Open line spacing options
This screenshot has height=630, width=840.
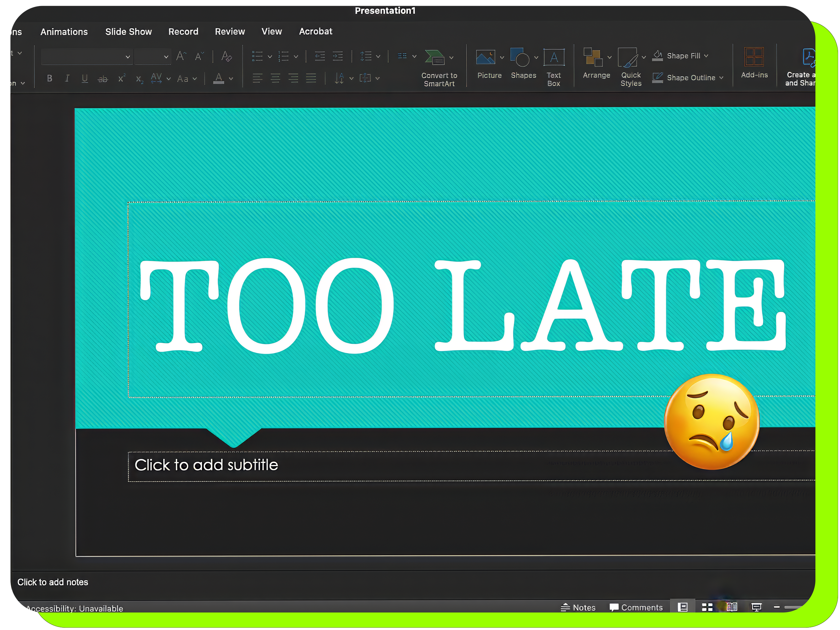click(370, 56)
